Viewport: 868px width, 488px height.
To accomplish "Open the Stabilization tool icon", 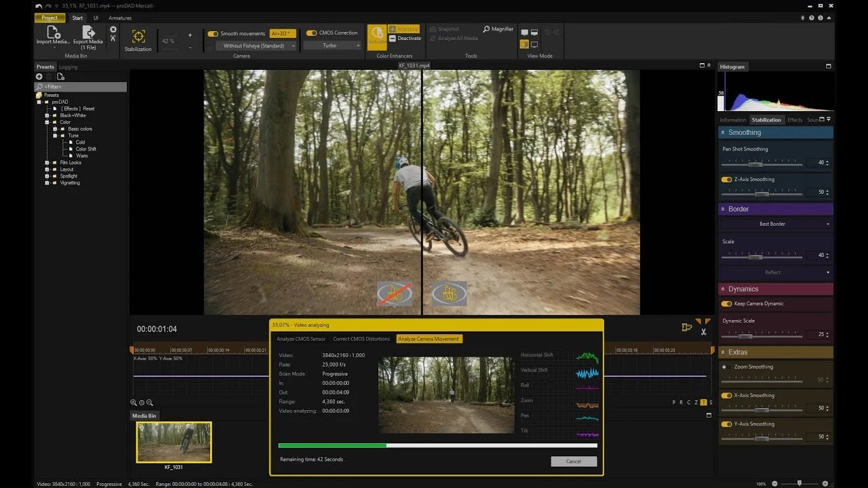I will pos(138,37).
